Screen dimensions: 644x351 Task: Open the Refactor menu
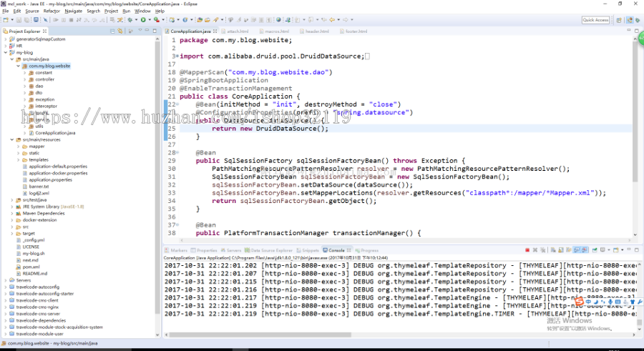click(52, 11)
